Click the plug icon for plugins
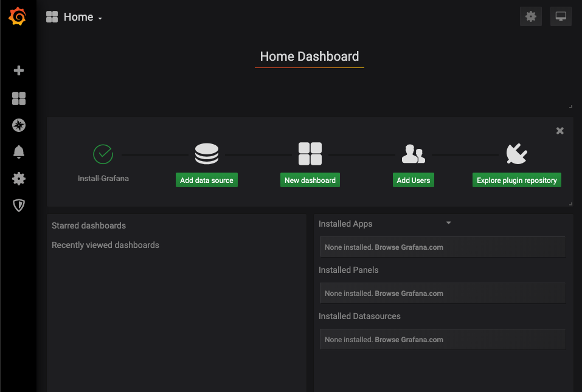This screenshot has width=582, height=392. point(517,154)
